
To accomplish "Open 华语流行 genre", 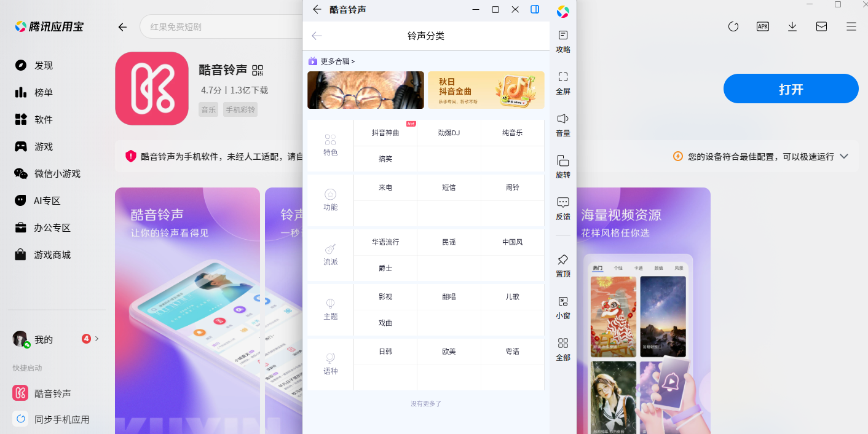I will coord(385,242).
